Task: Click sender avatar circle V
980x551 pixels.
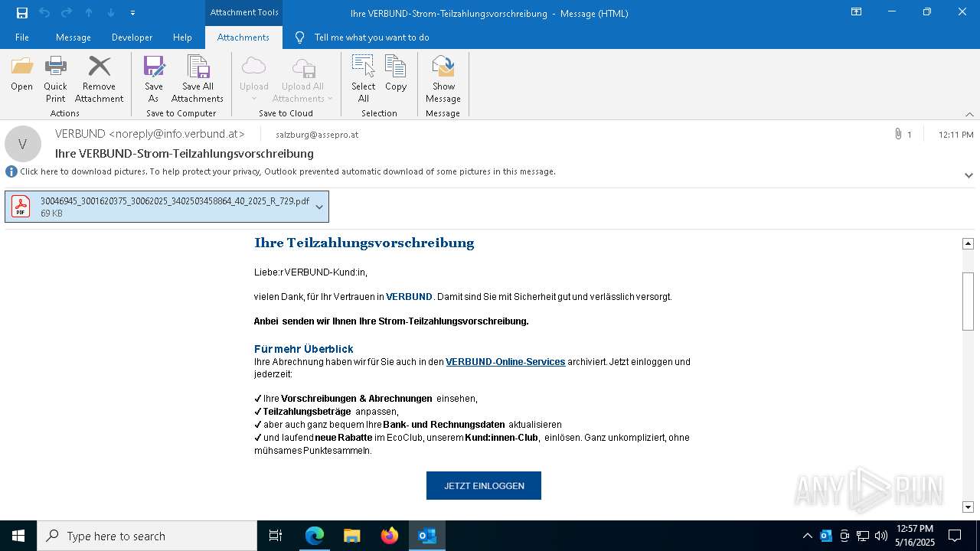Action: [23, 144]
